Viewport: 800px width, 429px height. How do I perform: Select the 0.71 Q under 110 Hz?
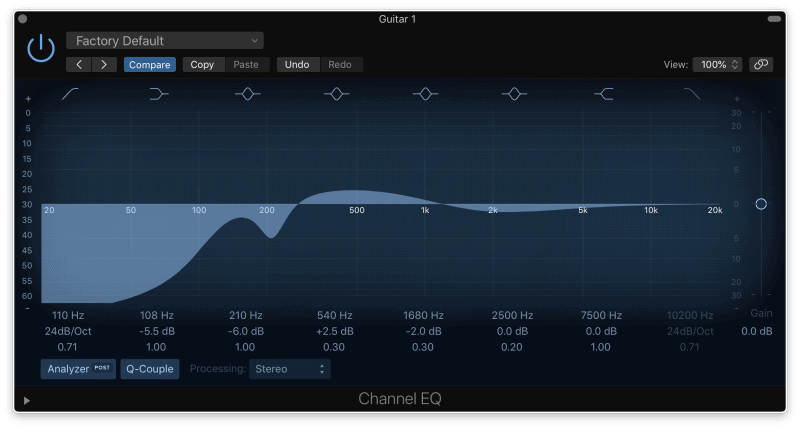click(67, 347)
